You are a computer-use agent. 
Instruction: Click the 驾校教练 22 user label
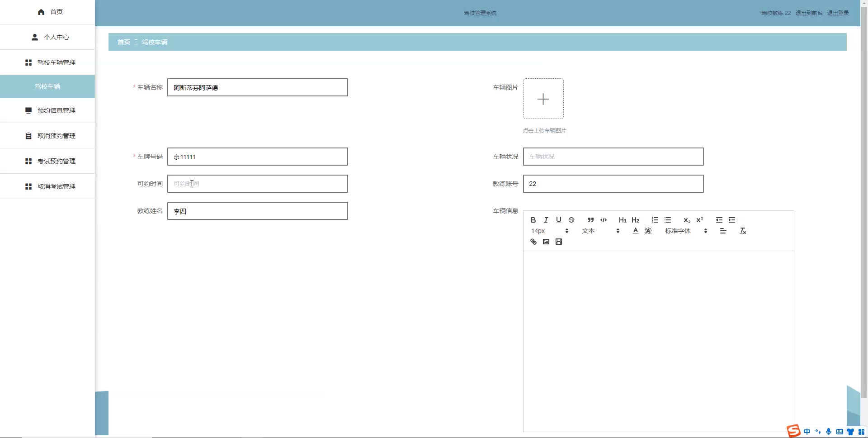tap(776, 13)
